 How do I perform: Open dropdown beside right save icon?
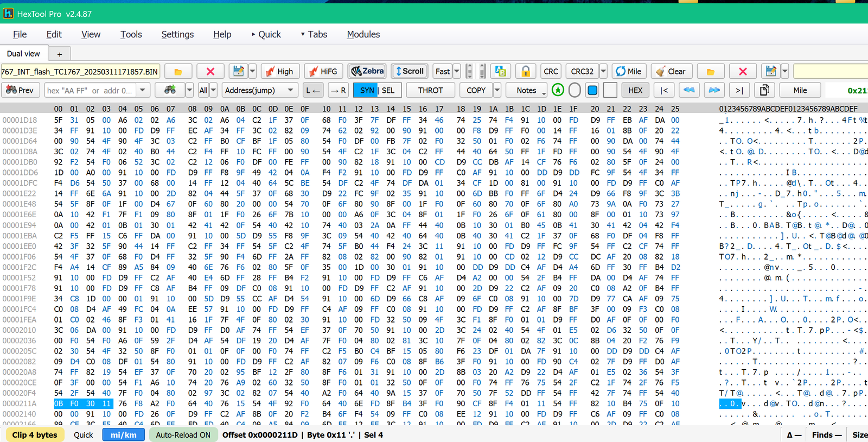pyautogui.click(x=784, y=71)
